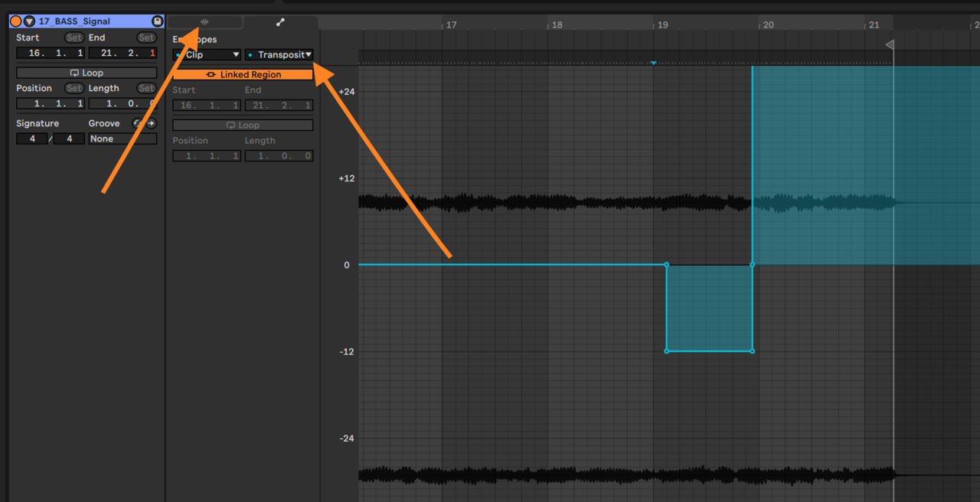Select envelope breakpoint at 0 before bar 20
Viewport: 980px width, 502px height.
point(753,265)
